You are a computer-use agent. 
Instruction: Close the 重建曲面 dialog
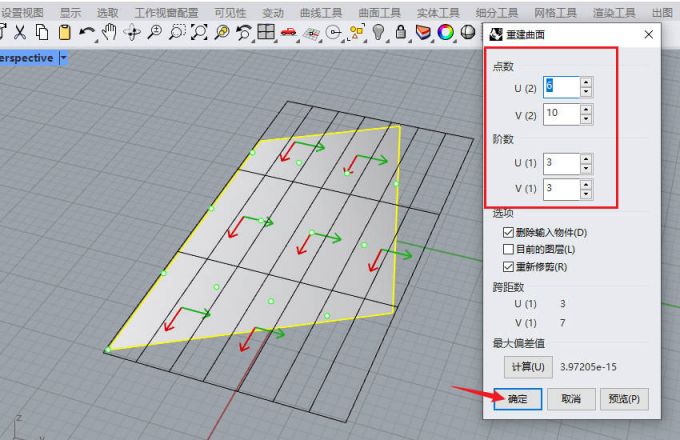pyautogui.click(x=648, y=34)
